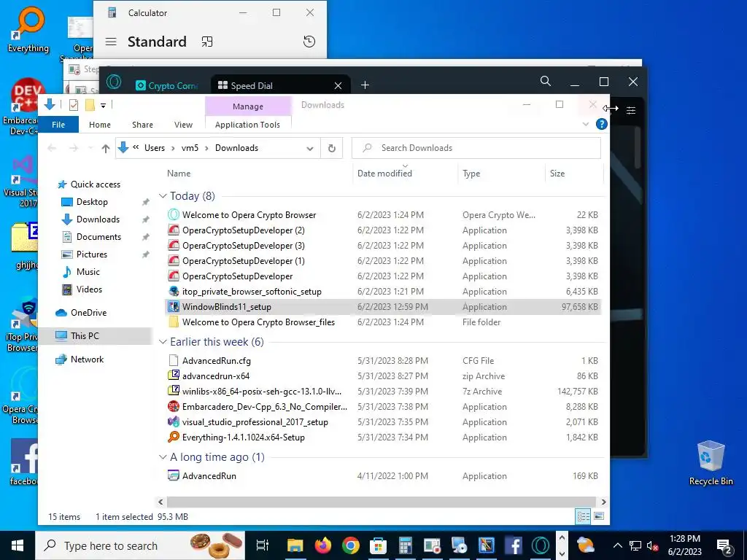Open Opera easy setup sliders icon
747x560 pixels.
click(631, 111)
